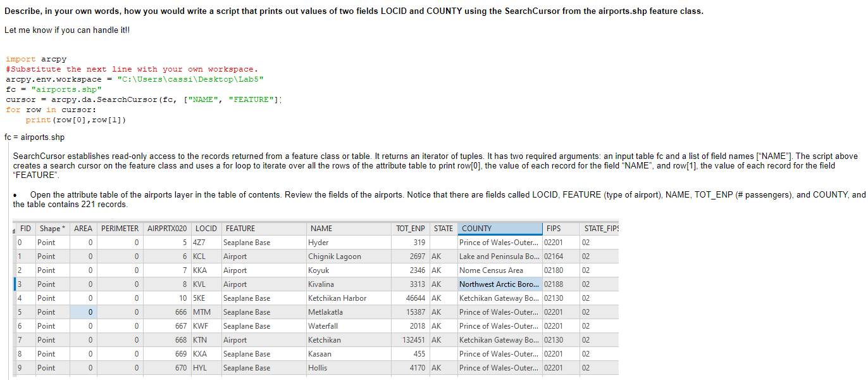The height and width of the screenshot is (380, 868).
Task: Select the 'Kivalina' name cell
Action: 349,284
